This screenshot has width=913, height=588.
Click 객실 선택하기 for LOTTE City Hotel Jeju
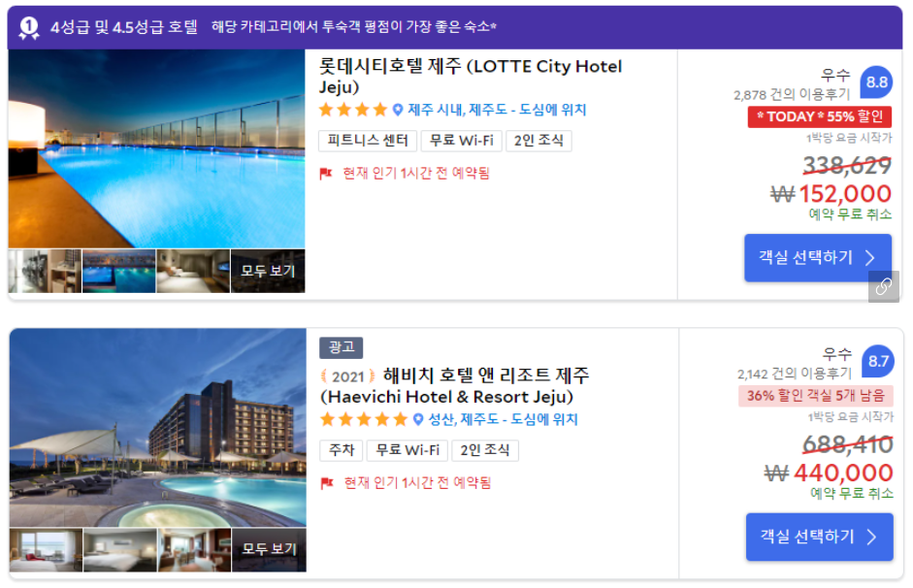click(818, 257)
